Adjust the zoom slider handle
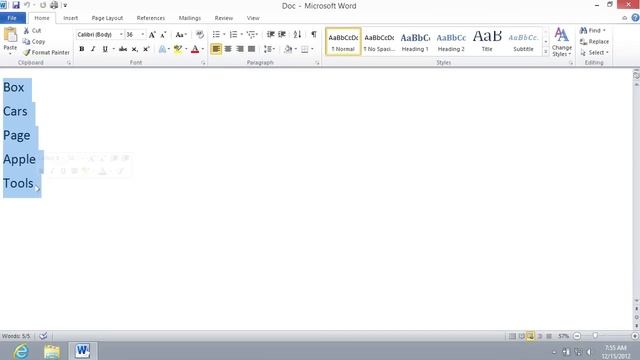The height and width of the screenshot is (360, 640). click(x=596, y=336)
